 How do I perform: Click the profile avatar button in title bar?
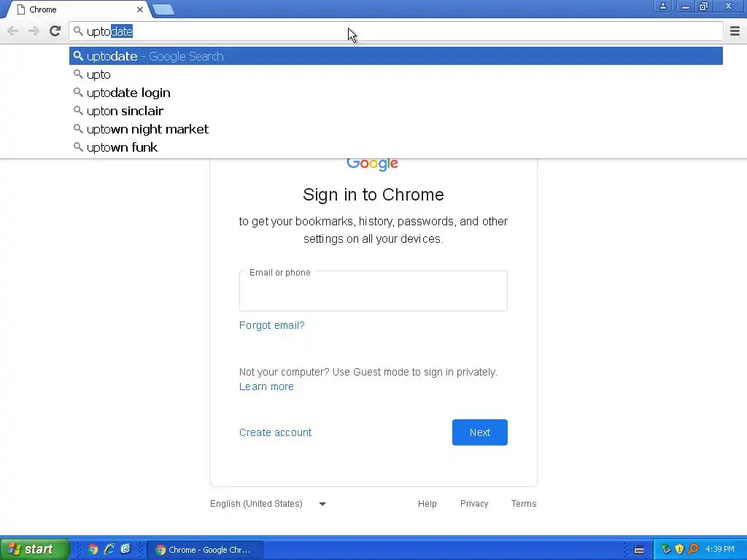tap(662, 6)
